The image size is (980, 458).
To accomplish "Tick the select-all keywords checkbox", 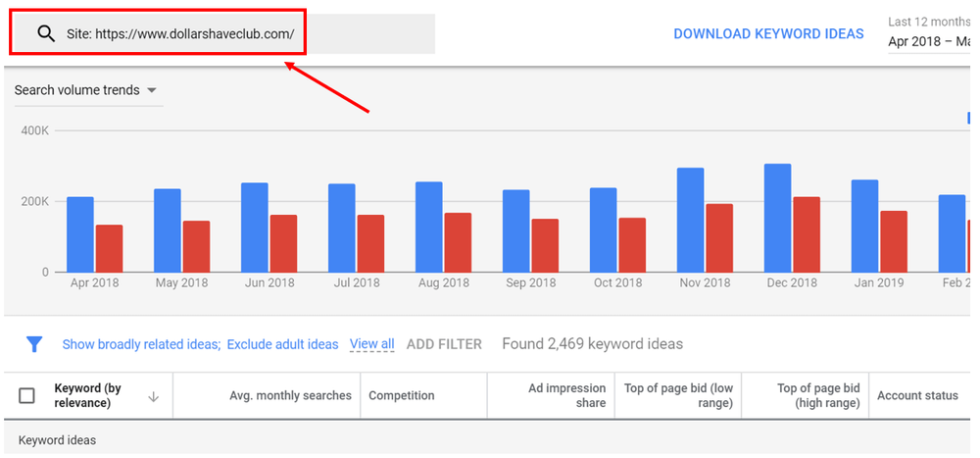I will coord(26,395).
